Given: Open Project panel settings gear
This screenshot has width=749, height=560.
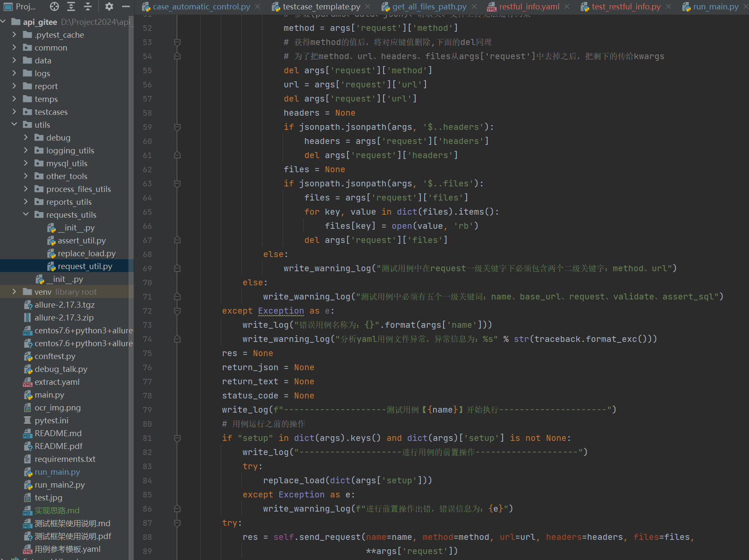Looking at the screenshot, I should click(x=109, y=6).
